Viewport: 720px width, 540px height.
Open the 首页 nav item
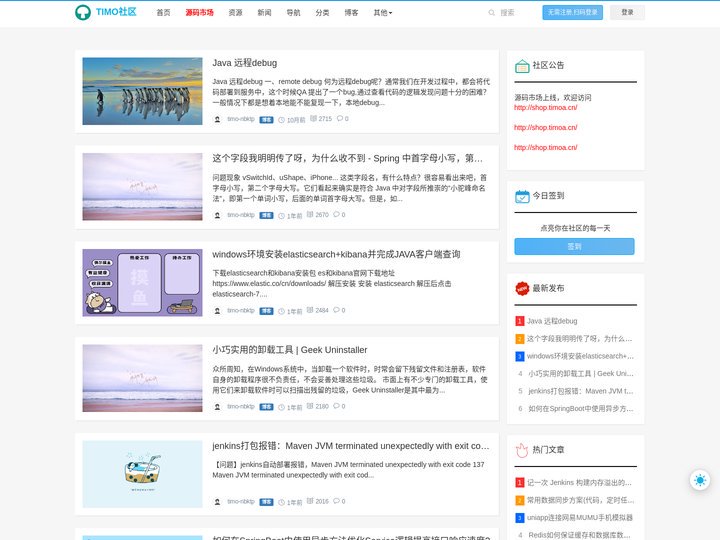pyautogui.click(x=163, y=13)
